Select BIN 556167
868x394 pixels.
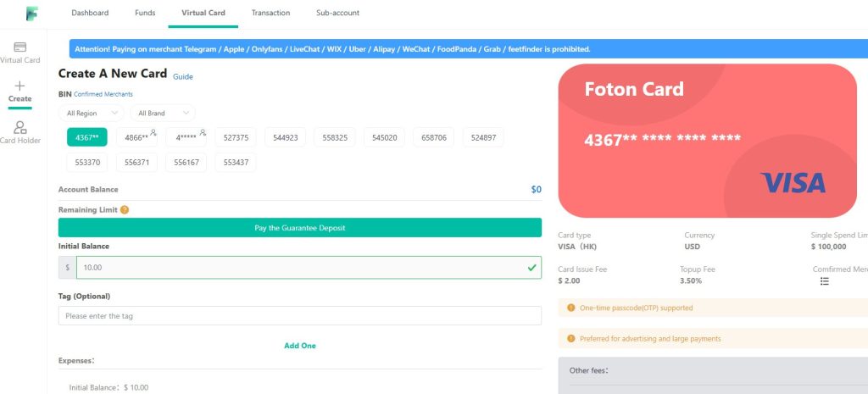186,163
